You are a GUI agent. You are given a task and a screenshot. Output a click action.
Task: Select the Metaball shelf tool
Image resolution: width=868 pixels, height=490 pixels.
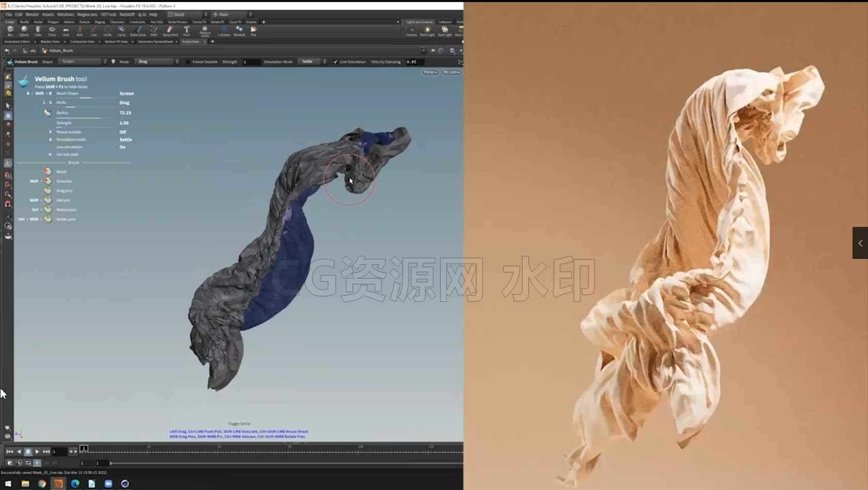(239, 31)
